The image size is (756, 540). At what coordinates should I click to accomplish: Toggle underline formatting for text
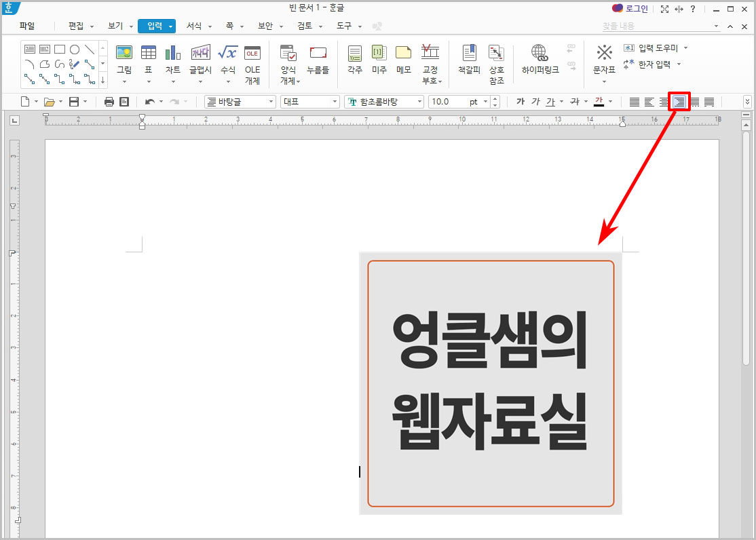pos(551,101)
